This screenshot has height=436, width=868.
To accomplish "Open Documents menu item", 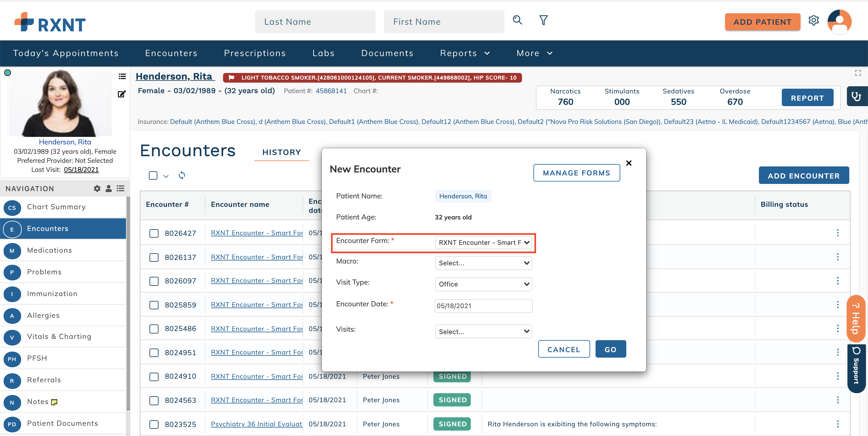I will pyautogui.click(x=387, y=53).
